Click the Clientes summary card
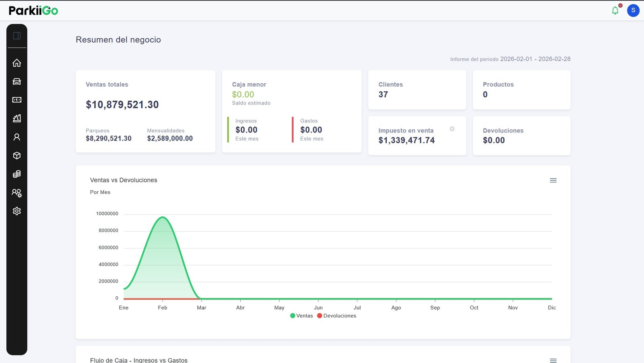This screenshot has width=644, height=363. [x=417, y=90]
